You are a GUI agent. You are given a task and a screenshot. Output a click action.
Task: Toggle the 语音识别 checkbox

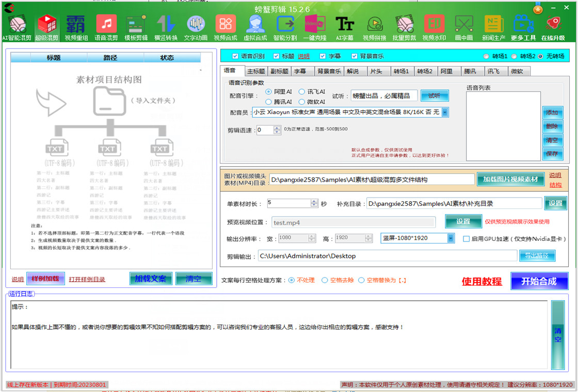(235, 56)
